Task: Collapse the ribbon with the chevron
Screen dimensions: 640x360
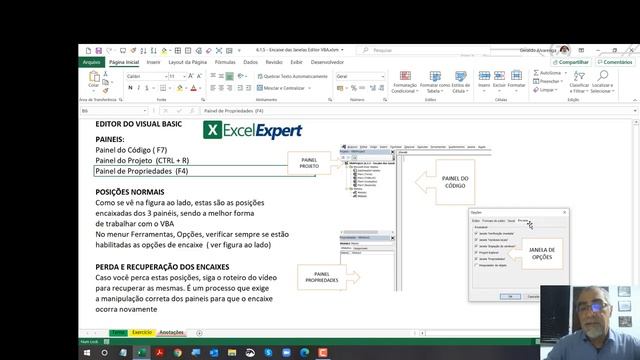Action: pos(635,100)
